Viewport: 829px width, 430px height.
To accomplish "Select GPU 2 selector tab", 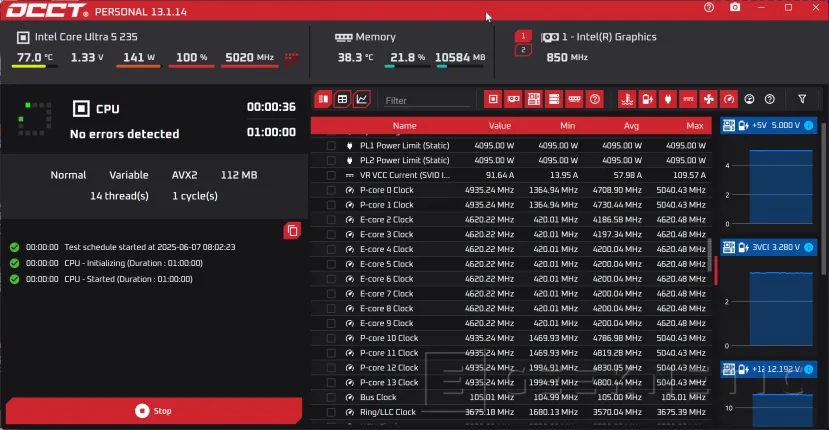I will tap(523, 50).
